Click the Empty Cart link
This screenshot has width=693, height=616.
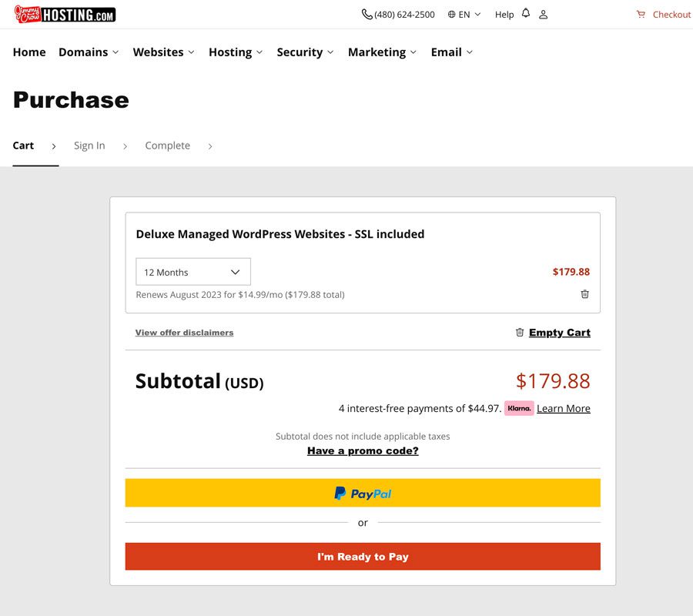click(x=560, y=333)
